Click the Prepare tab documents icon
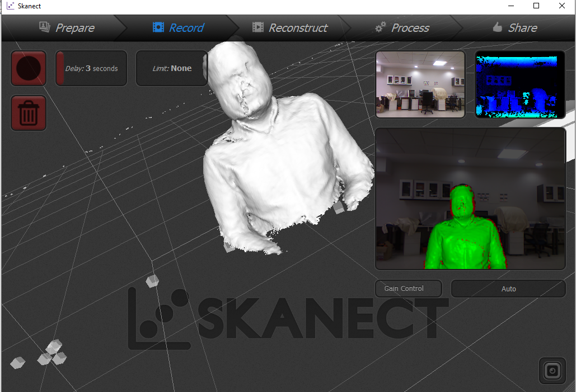576x392 pixels. tap(45, 27)
